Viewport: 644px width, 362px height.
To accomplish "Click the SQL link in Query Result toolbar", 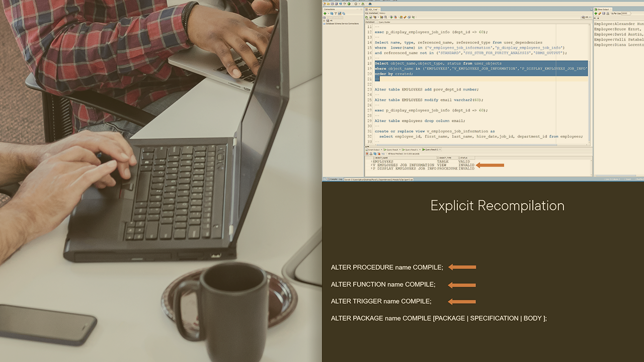I will tap(383, 154).
